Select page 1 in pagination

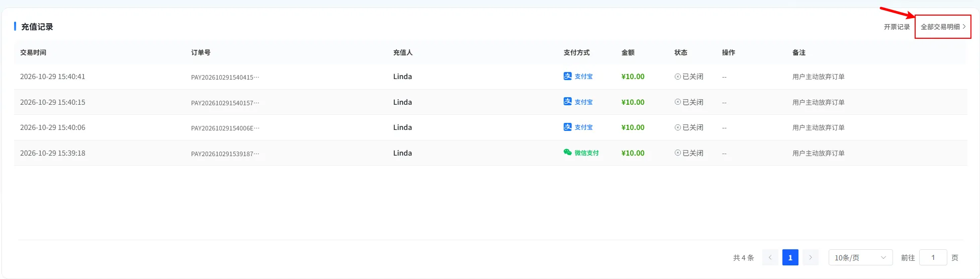(x=790, y=257)
